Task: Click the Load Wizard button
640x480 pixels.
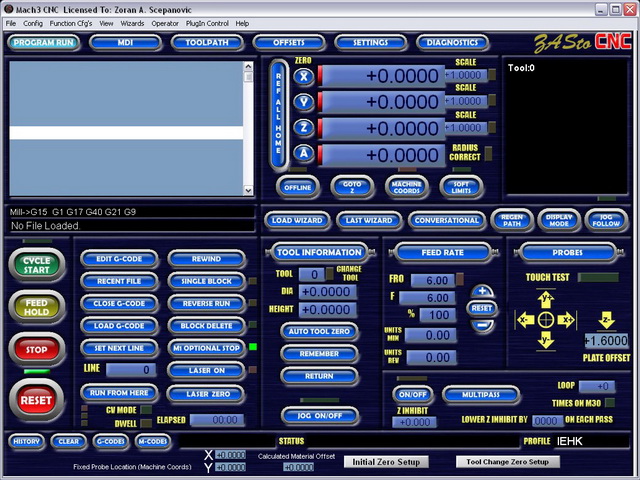Action: click(297, 220)
